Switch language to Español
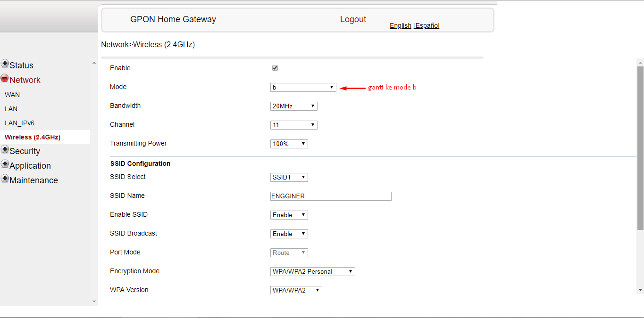The height and width of the screenshot is (318, 644). tap(427, 25)
